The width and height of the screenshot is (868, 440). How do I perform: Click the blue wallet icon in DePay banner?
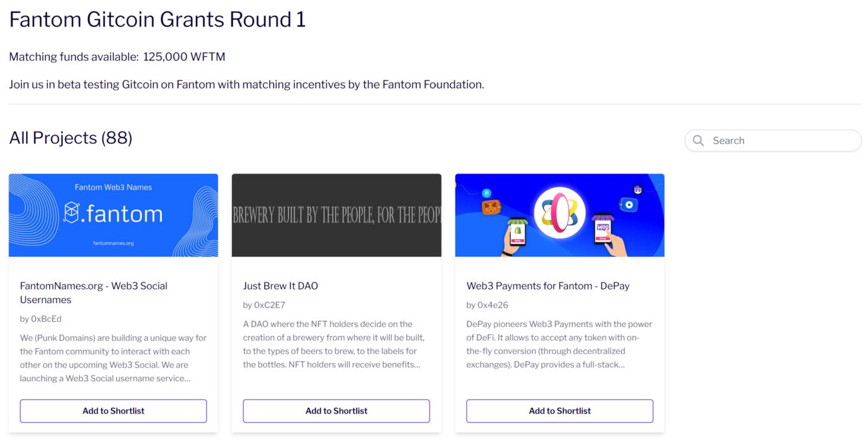[x=629, y=205]
